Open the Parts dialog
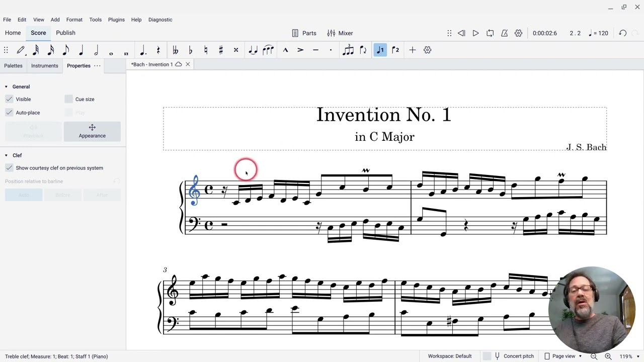The height and width of the screenshot is (362, 644). 304,33
